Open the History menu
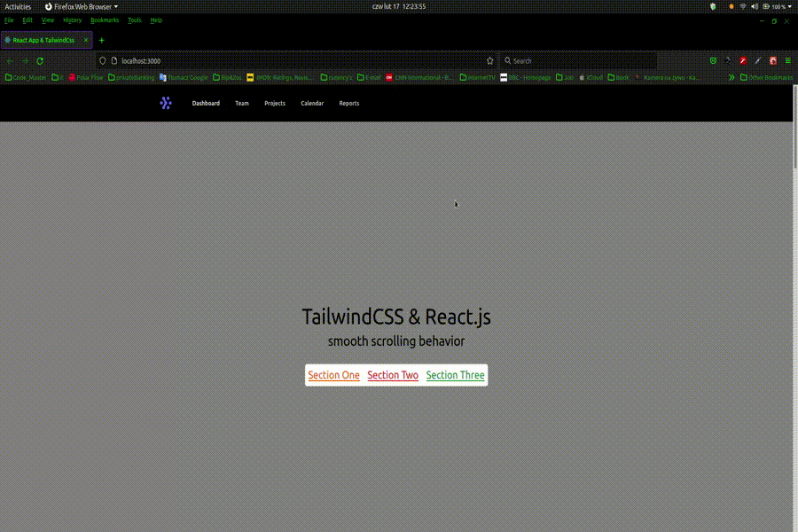 73,20
